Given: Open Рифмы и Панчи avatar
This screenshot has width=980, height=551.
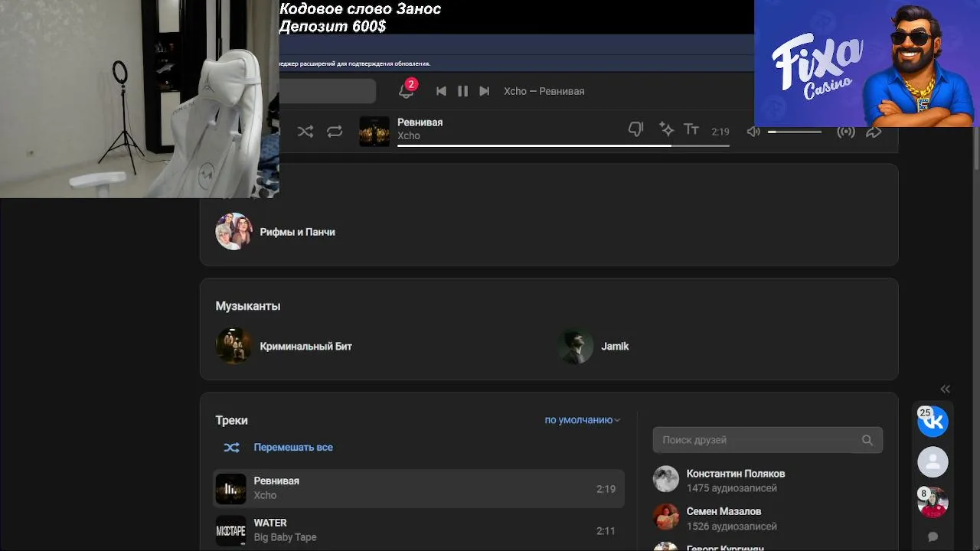Looking at the screenshot, I should click(234, 231).
